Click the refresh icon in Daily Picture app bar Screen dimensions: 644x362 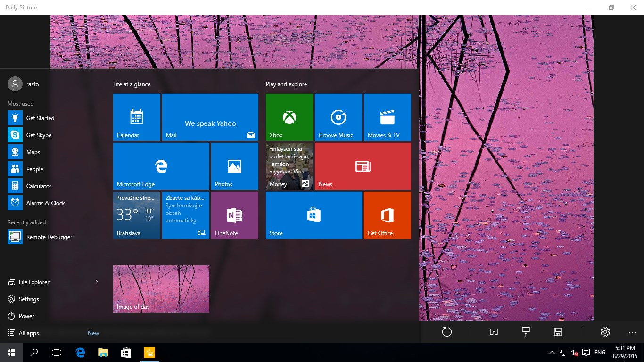click(447, 332)
